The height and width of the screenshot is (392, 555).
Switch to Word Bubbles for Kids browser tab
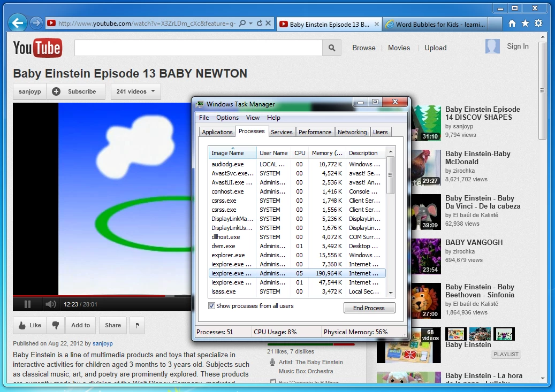point(436,24)
